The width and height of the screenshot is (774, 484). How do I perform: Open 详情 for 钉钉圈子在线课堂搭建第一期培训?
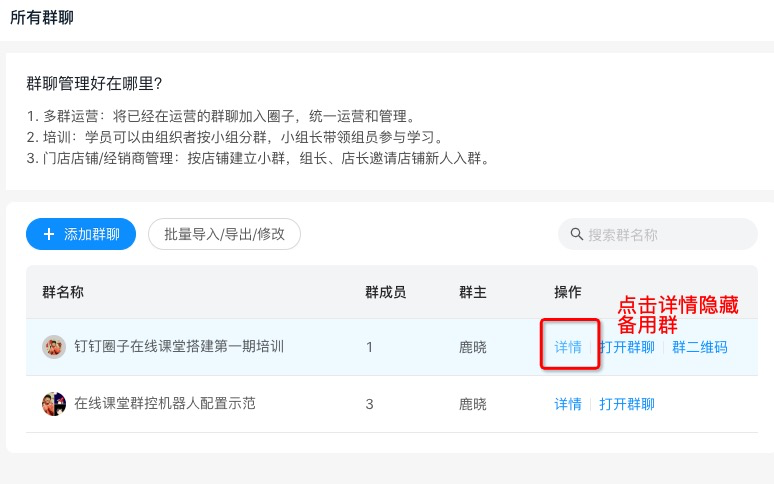coord(568,347)
